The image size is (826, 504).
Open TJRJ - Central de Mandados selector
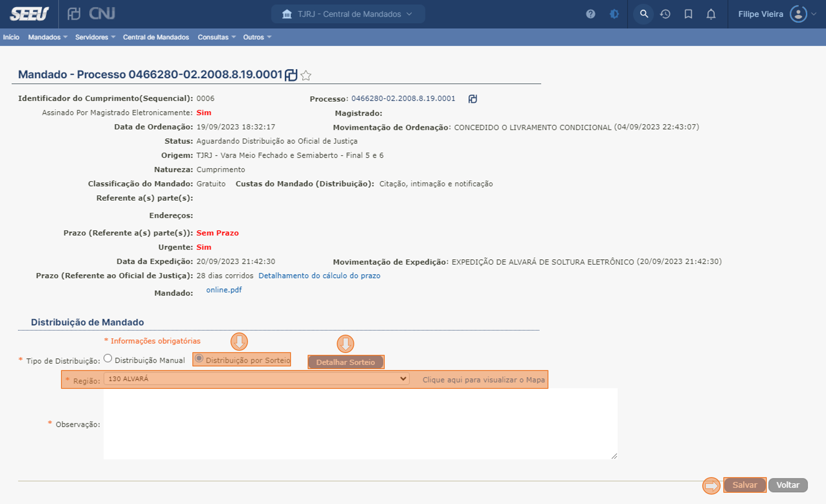tap(348, 14)
